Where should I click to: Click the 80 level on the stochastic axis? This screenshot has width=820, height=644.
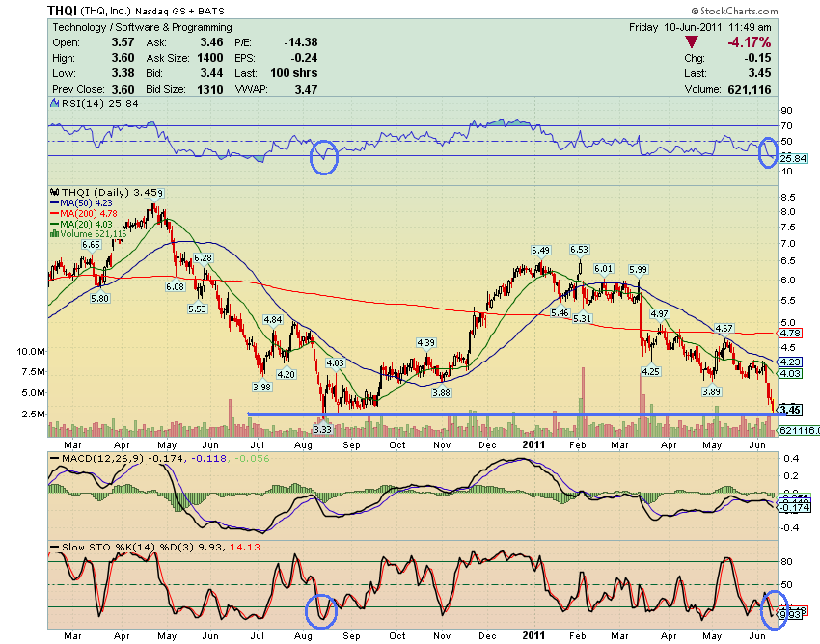click(786, 561)
